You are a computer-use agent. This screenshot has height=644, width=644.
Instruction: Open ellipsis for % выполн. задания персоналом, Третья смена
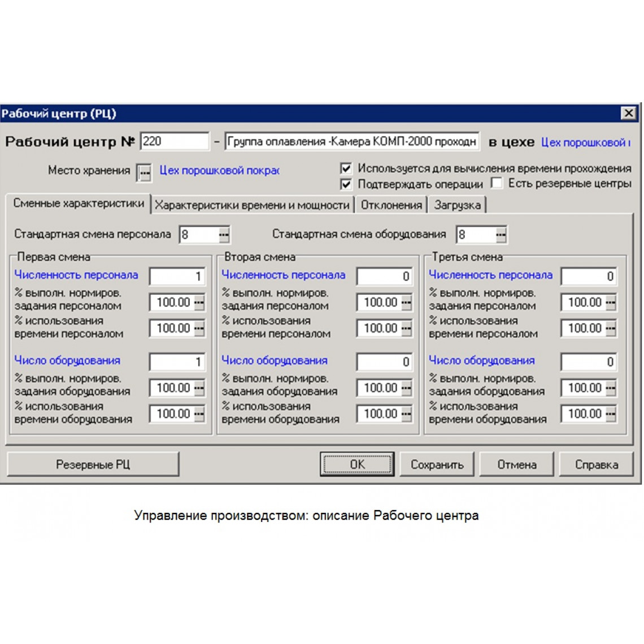[611, 303]
